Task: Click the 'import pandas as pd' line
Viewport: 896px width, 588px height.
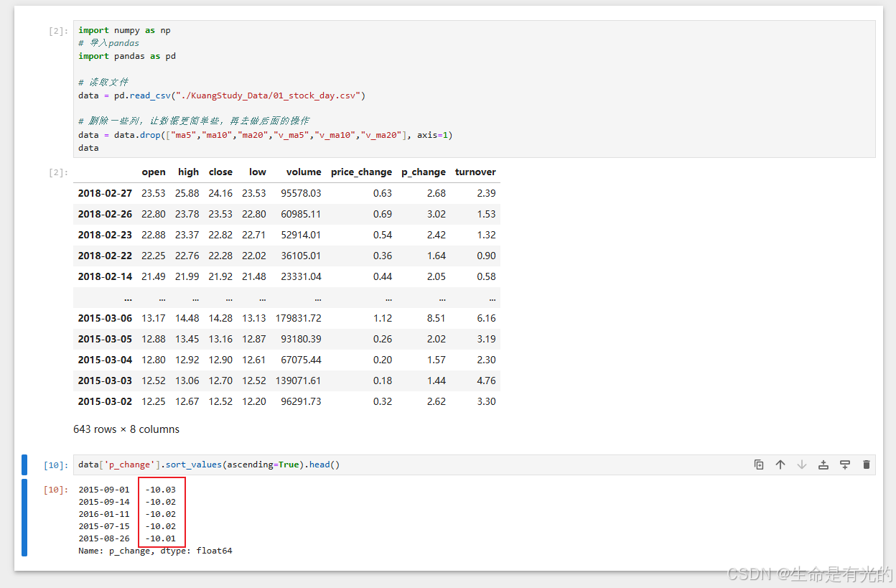Action: pyautogui.click(x=127, y=56)
